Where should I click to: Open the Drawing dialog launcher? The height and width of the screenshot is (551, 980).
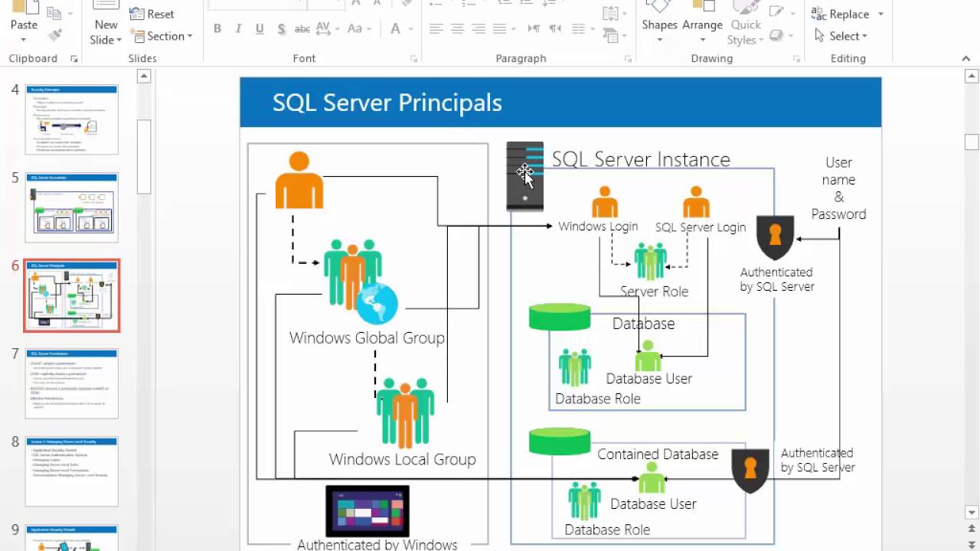[798, 59]
